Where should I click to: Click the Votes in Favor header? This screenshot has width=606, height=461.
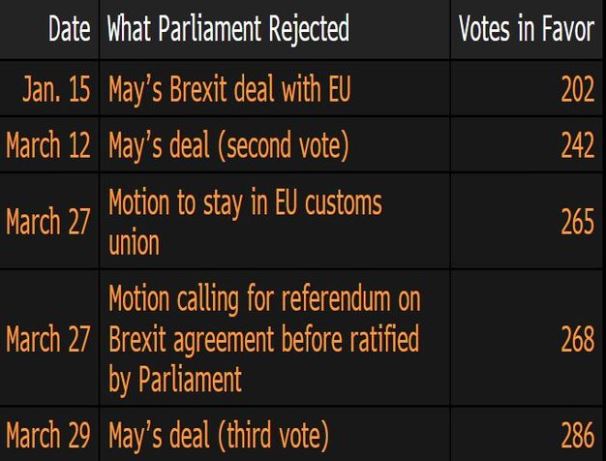[x=527, y=31]
